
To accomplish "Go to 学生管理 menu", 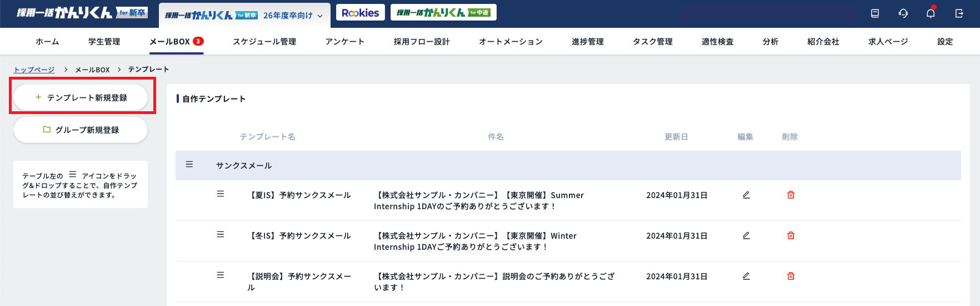I will coord(104,42).
